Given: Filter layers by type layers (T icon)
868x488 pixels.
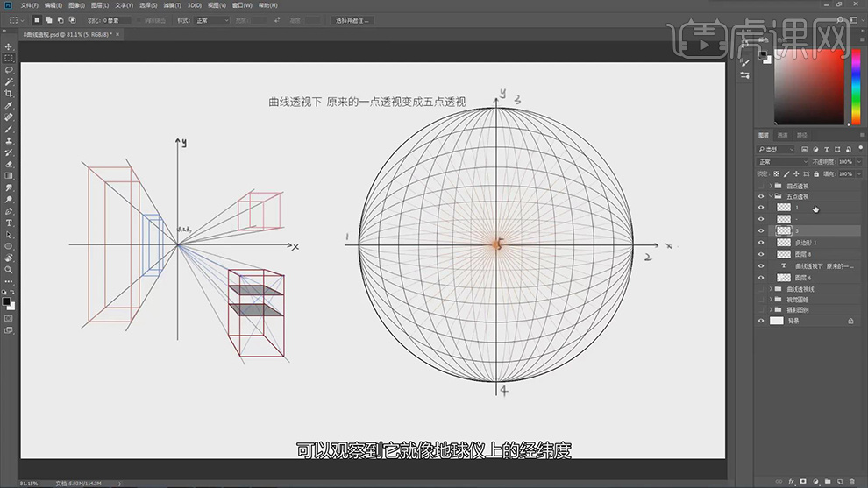Looking at the screenshot, I should pos(827,150).
